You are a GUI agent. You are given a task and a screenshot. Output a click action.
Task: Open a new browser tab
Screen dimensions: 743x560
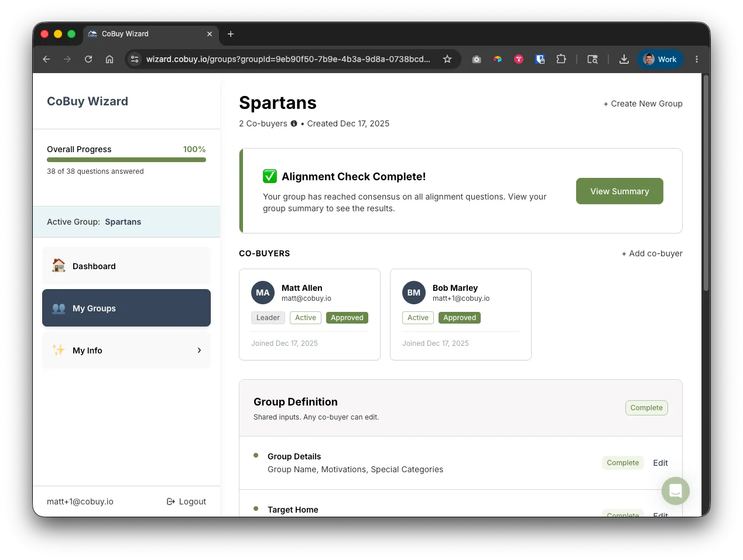pos(231,34)
